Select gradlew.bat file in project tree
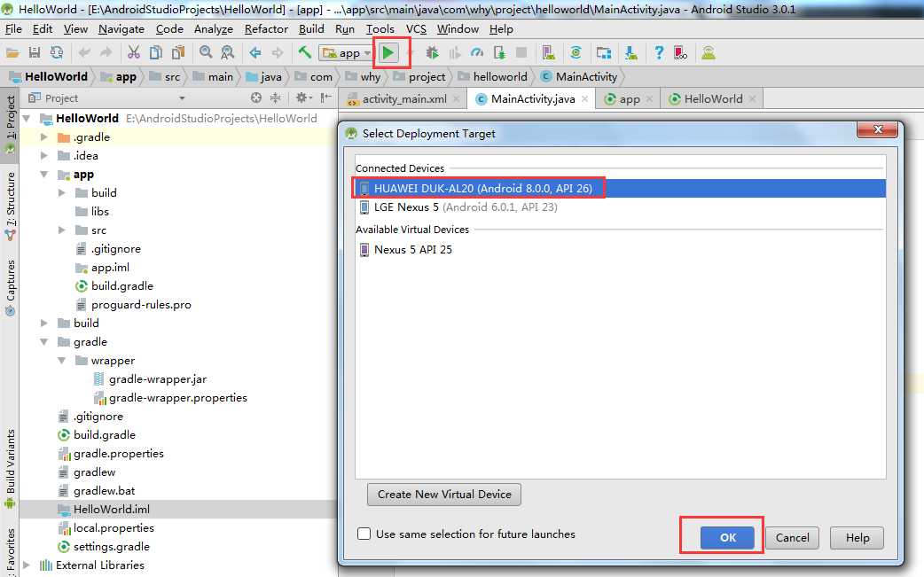 105,491
